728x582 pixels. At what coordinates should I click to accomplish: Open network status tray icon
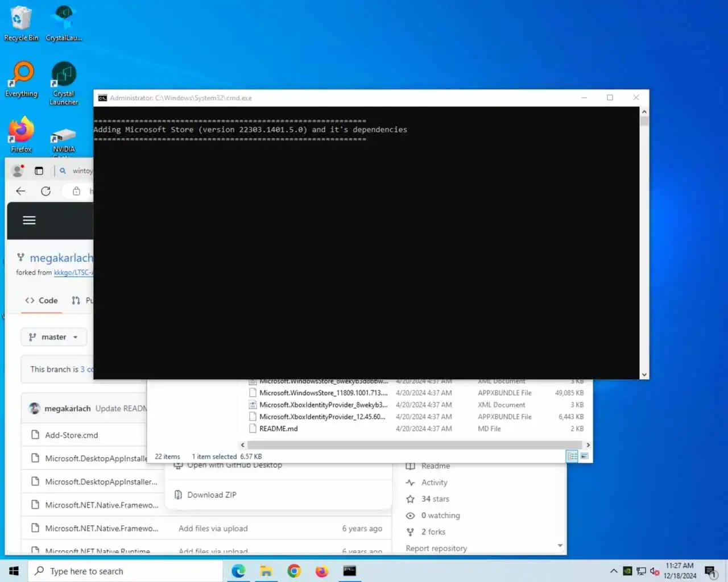(x=641, y=571)
